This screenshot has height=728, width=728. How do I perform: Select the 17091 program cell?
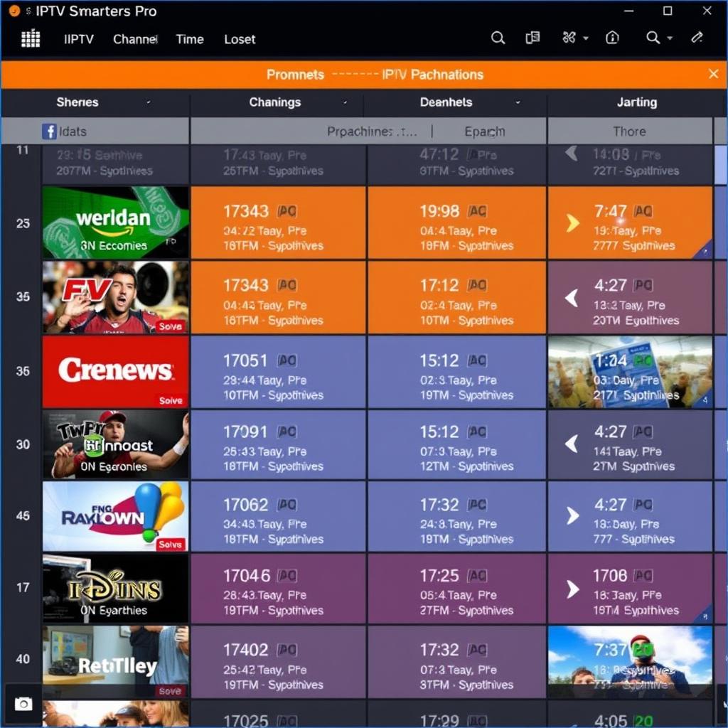point(278,444)
